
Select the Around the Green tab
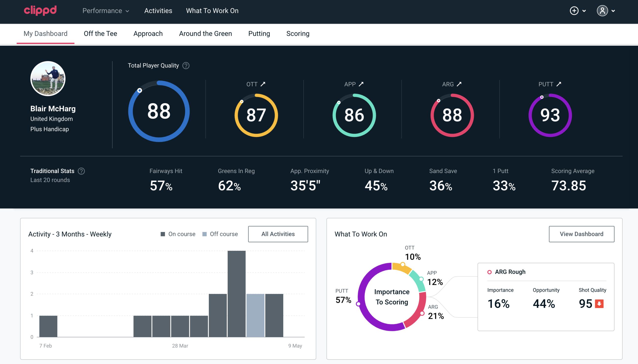205,33
